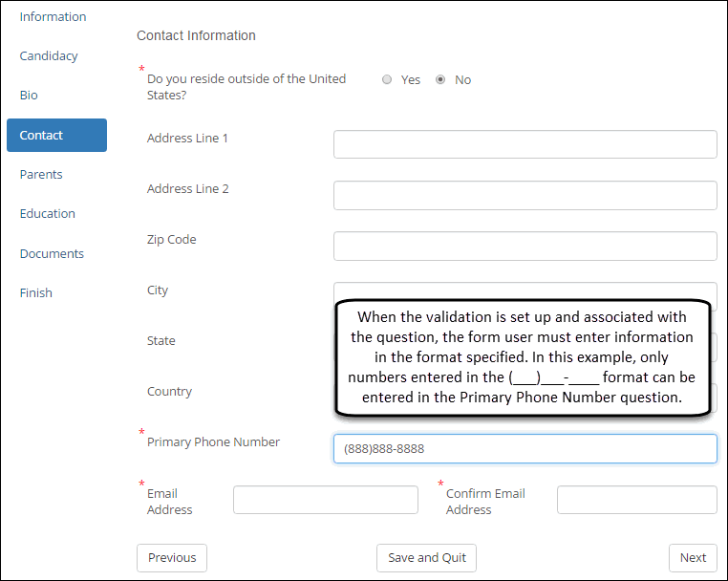The width and height of the screenshot is (728, 581).
Task: Focus the Primary Phone Number field
Action: point(525,448)
